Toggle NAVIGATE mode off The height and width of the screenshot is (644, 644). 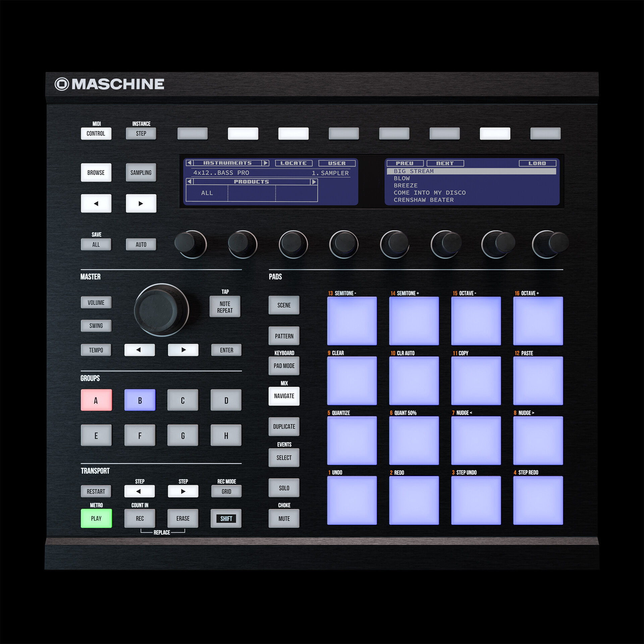pyautogui.click(x=284, y=396)
